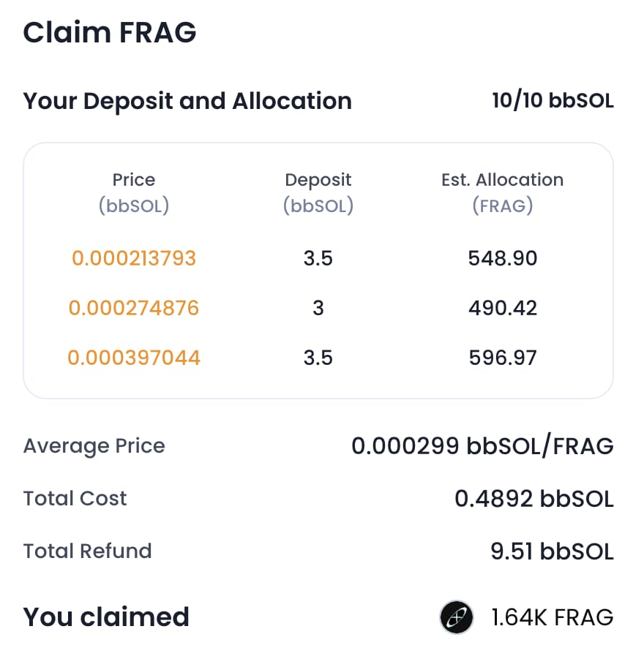
Task: Click the Your Deposit and Allocation heading
Action: click(x=187, y=101)
